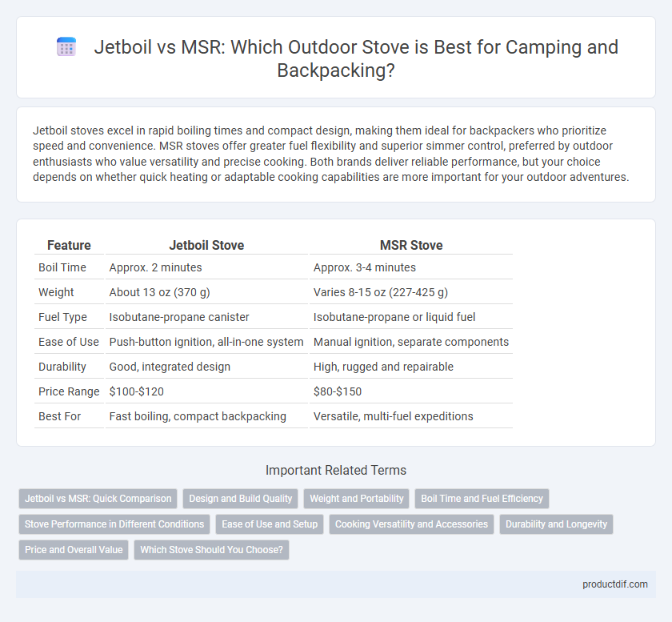Click the '$100-$120' price cell

(x=206, y=391)
